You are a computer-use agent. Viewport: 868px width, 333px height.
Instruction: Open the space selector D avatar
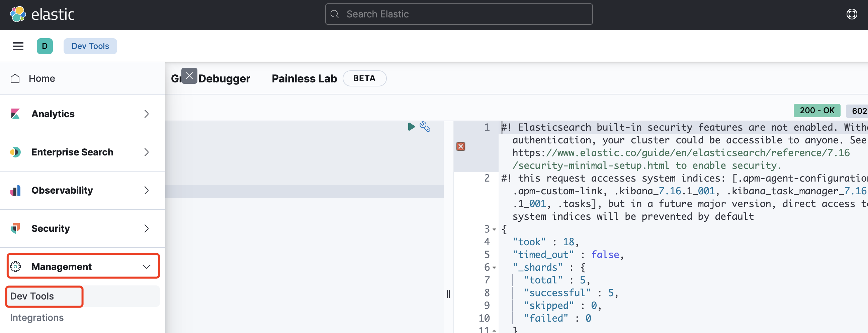pos(45,46)
